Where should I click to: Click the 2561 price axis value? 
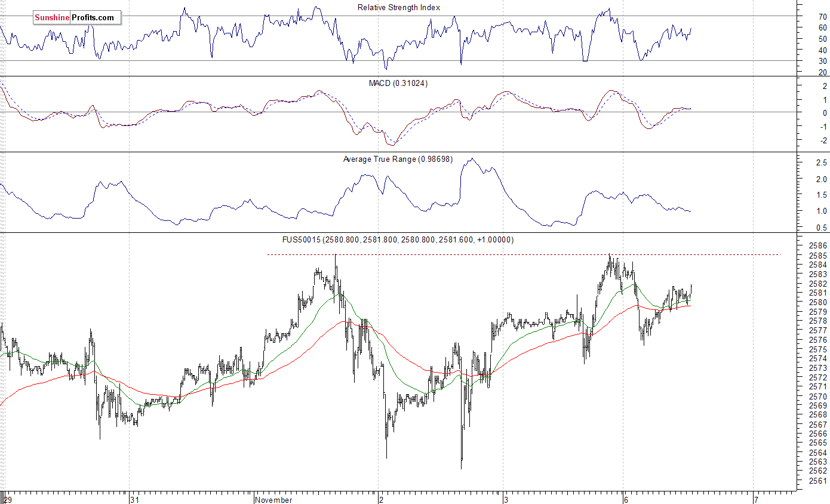819,481
